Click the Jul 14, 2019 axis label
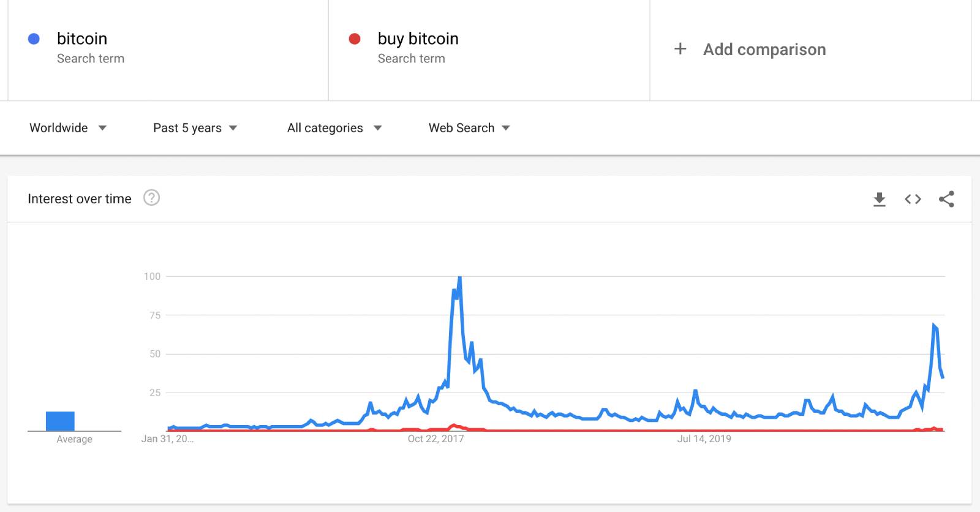The image size is (980, 512). click(x=704, y=439)
